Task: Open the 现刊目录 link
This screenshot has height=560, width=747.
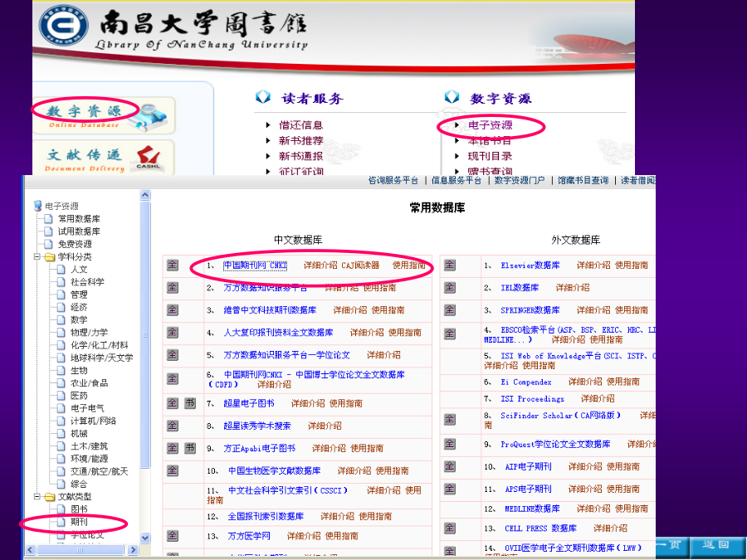Action: coord(491,156)
